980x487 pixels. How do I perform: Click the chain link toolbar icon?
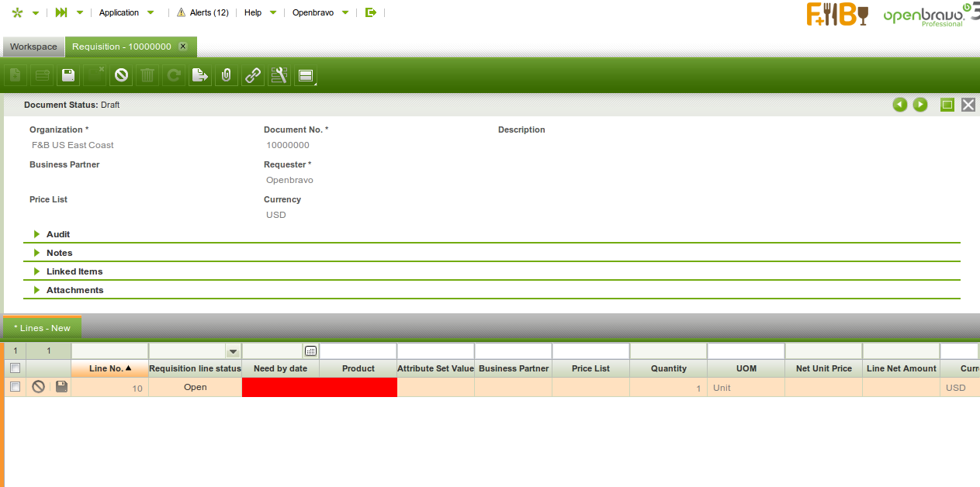(x=253, y=75)
